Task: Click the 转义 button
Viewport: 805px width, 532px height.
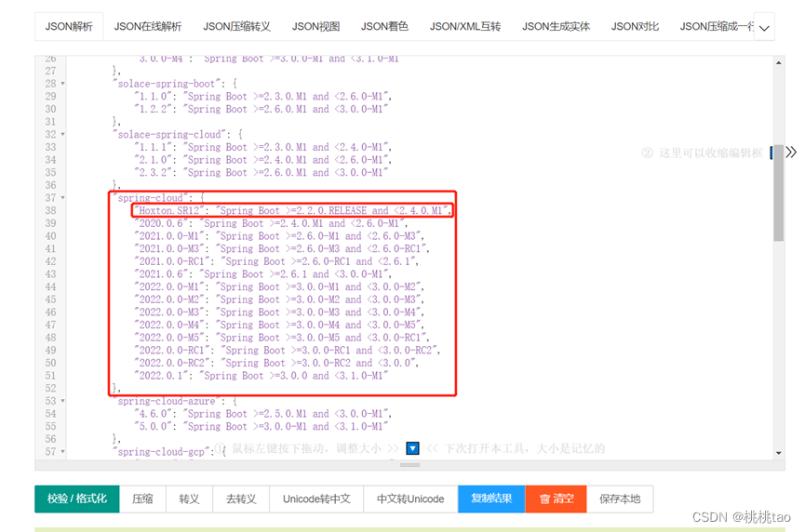Action: pos(189,499)
